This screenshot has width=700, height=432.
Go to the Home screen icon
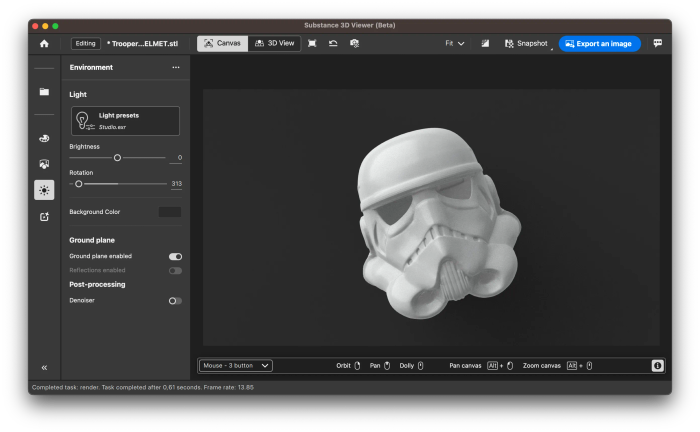44,44
